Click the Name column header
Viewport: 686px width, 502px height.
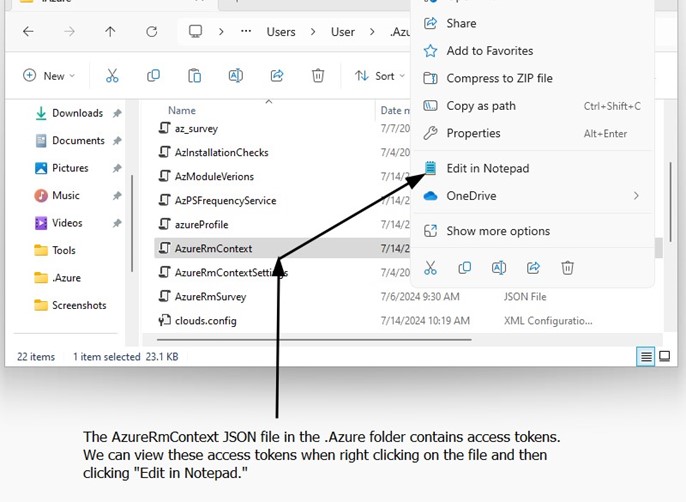coord(182,110)
